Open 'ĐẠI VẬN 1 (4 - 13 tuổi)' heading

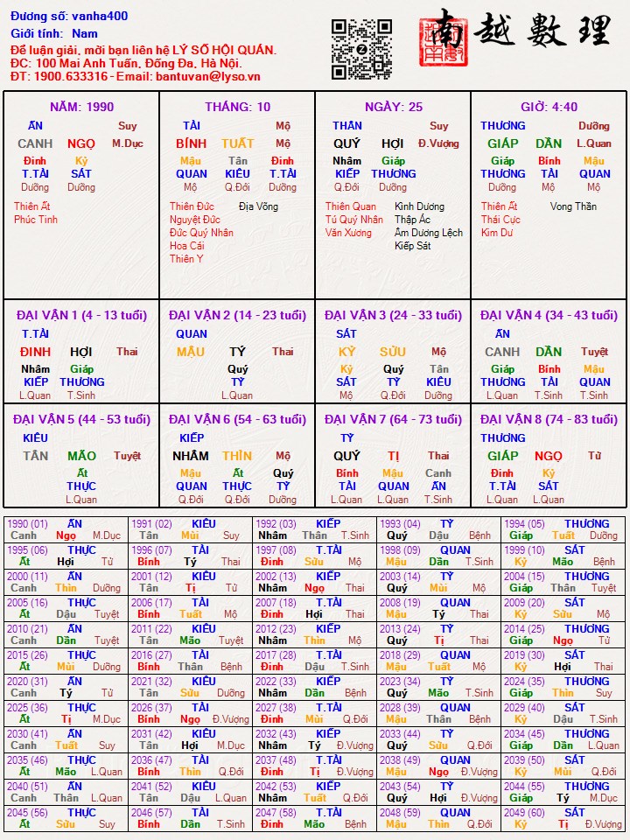point(81,315)
